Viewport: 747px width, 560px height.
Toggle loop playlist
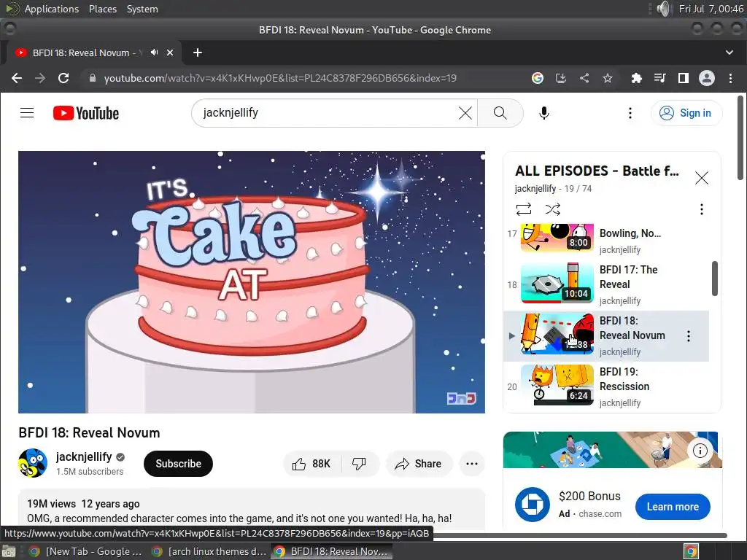pos(524,209)
